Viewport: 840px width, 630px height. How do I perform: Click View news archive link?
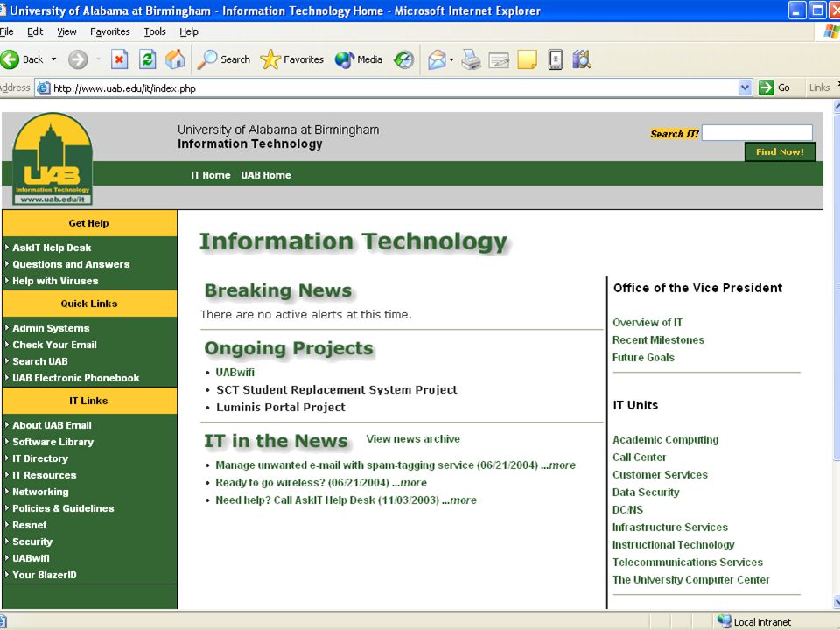(413, 438)
